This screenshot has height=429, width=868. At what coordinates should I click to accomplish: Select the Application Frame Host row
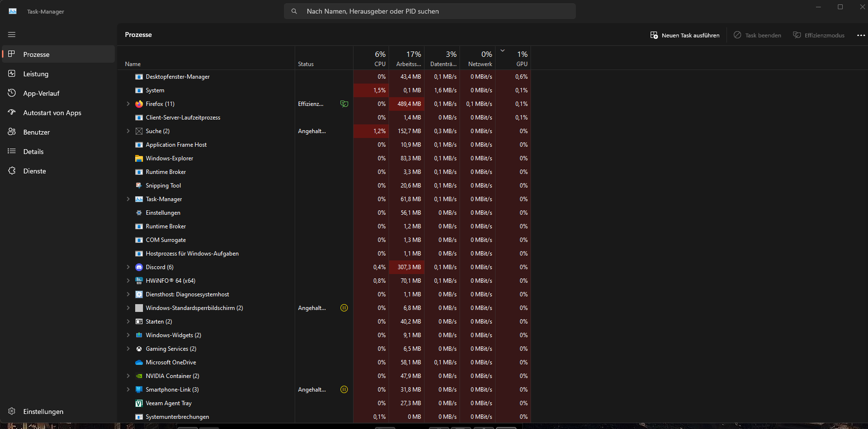(324, 145)
